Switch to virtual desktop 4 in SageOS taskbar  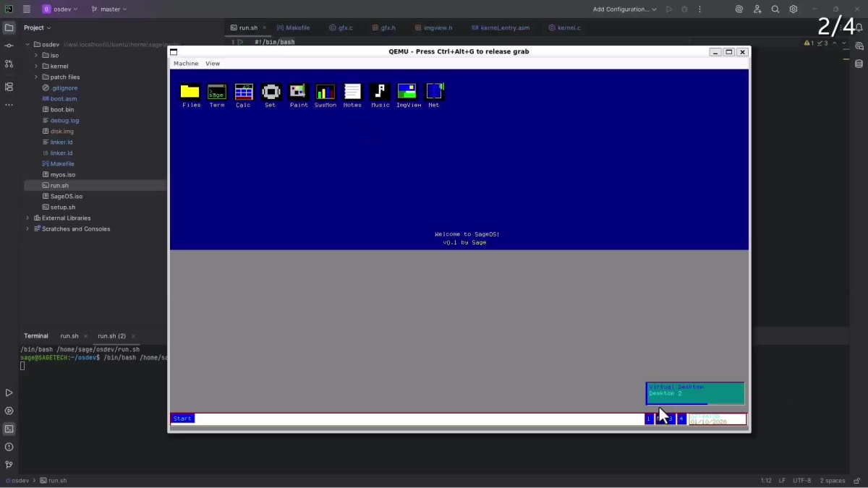pos(681,419)
